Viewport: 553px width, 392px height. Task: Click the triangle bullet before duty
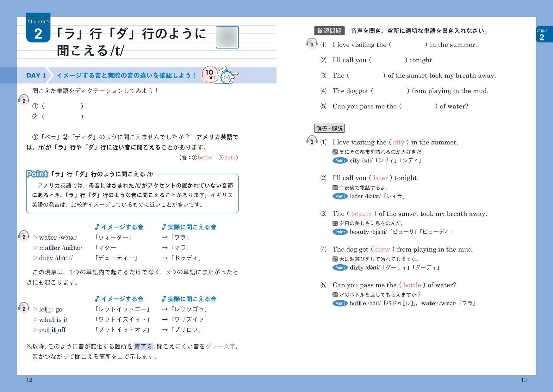pos(35,258)
